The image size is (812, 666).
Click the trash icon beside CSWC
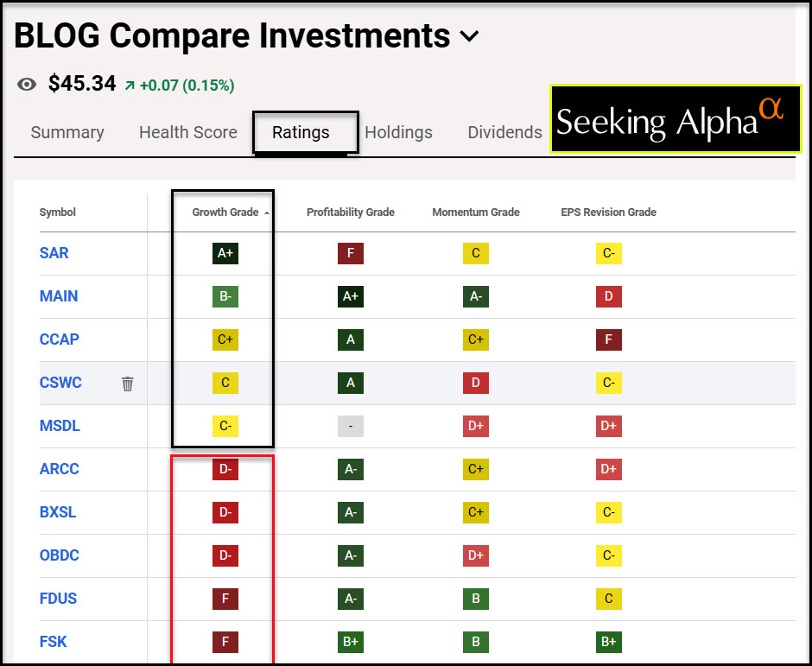click(x=128, y=384)
